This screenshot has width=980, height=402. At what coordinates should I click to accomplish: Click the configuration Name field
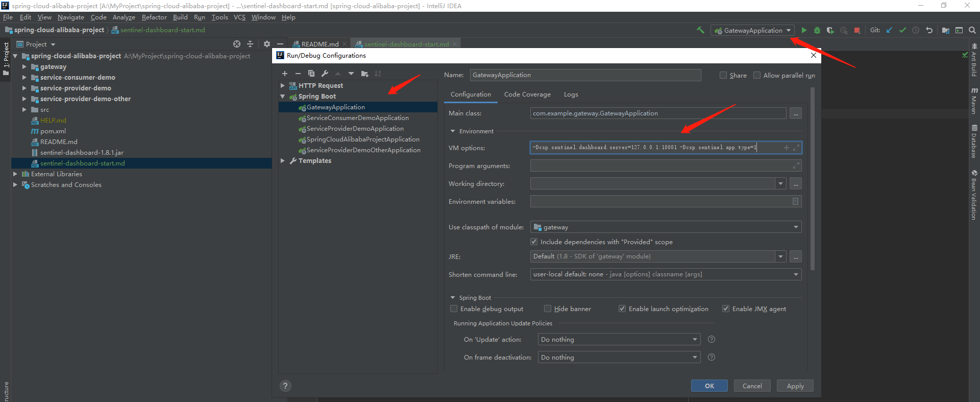click(585, 75)
